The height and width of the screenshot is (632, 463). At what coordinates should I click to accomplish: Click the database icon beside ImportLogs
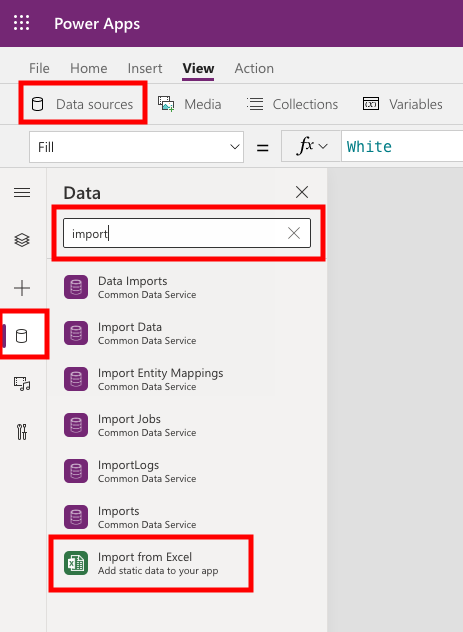76,471
